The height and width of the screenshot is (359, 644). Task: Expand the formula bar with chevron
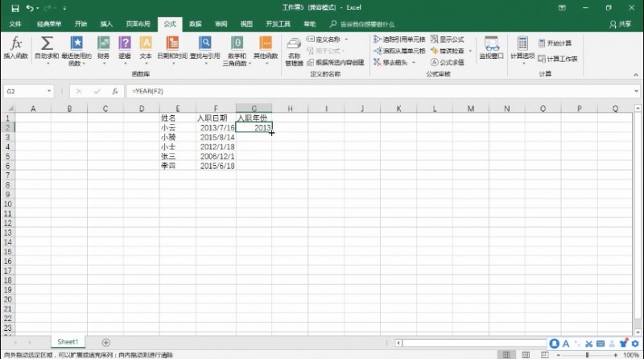click(636, 91)
